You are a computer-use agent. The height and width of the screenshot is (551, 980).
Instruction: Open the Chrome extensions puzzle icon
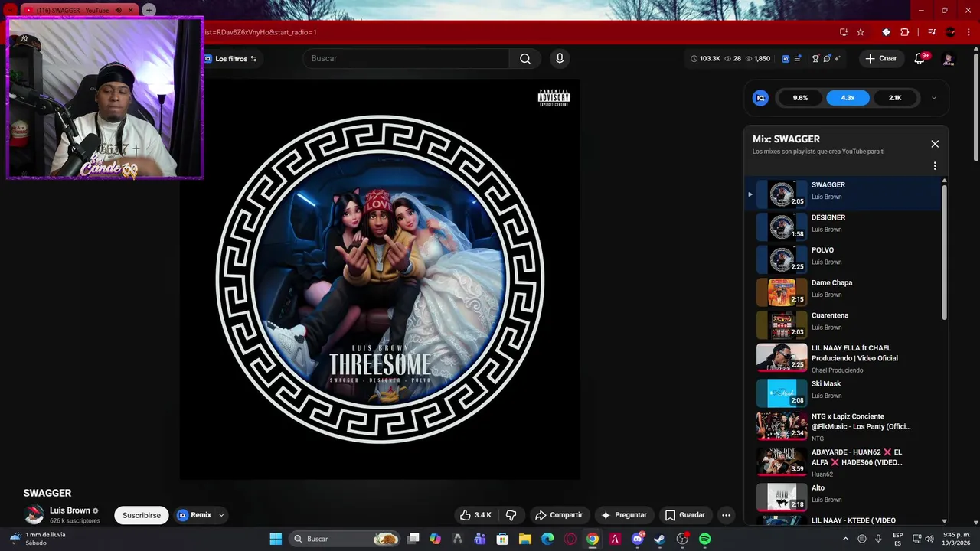click(x=905, y=32)
